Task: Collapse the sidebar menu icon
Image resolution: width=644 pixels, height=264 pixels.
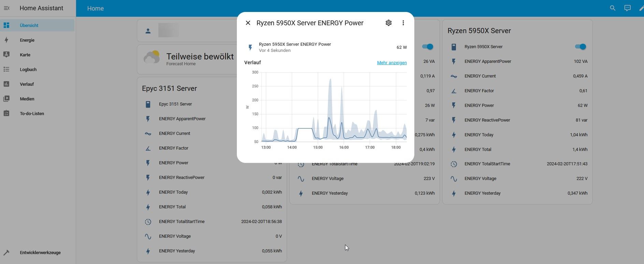Action: (x=6, y=8)
